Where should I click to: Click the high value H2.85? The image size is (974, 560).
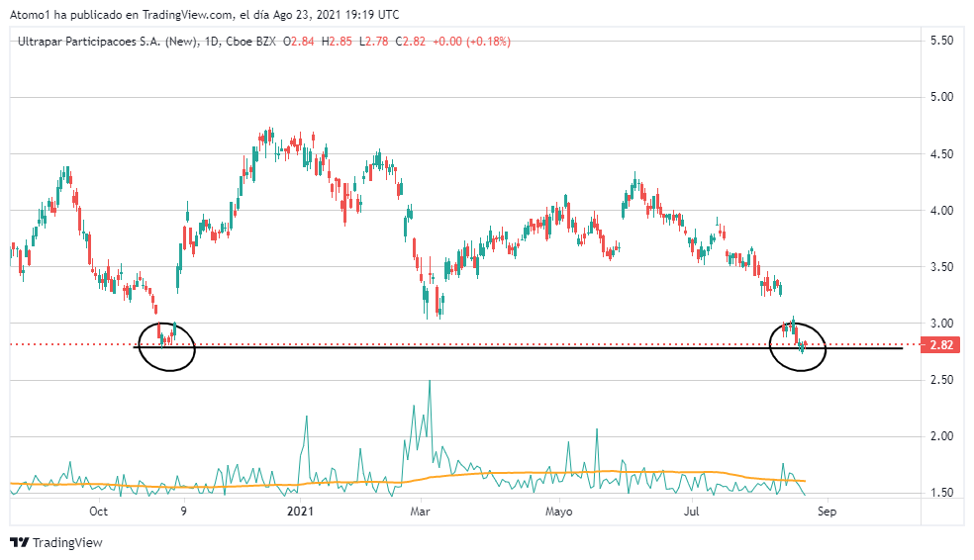tap(337, 42)
